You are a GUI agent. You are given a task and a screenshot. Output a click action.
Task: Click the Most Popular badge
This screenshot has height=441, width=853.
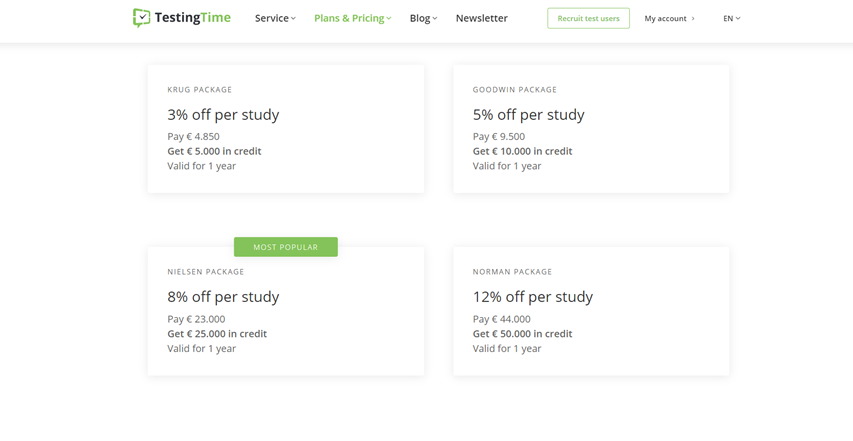(x=286, y=247)
